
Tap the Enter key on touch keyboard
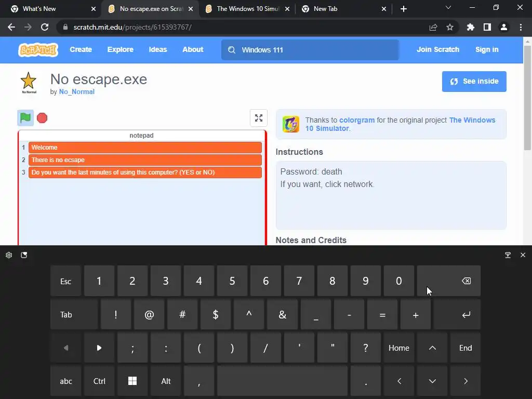[x=457, y=314]
